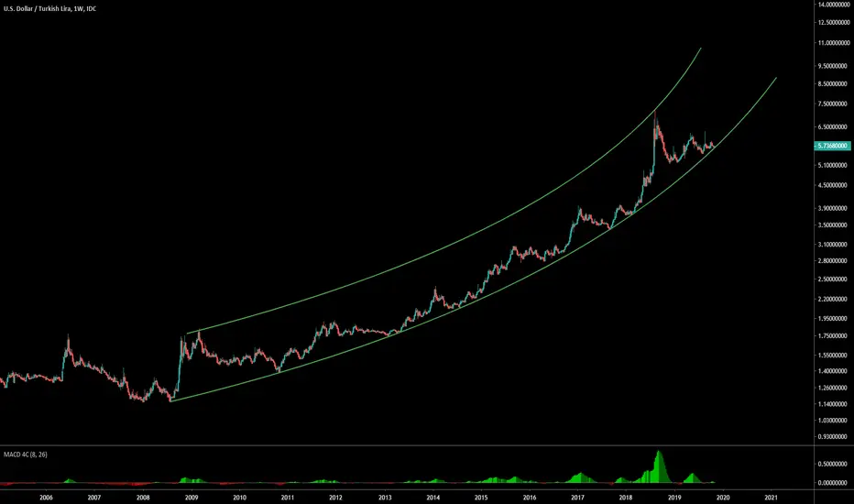Image resolution: width=854 pixels, height=504 pixels.
Task: Click the 3.90000000 price axis label
Action: 833,208
